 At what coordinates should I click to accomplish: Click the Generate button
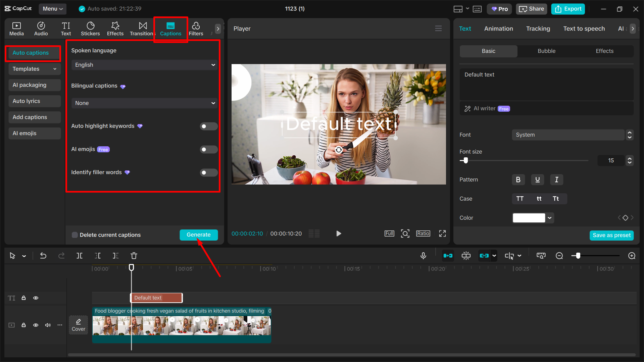[x=199, y=235]
